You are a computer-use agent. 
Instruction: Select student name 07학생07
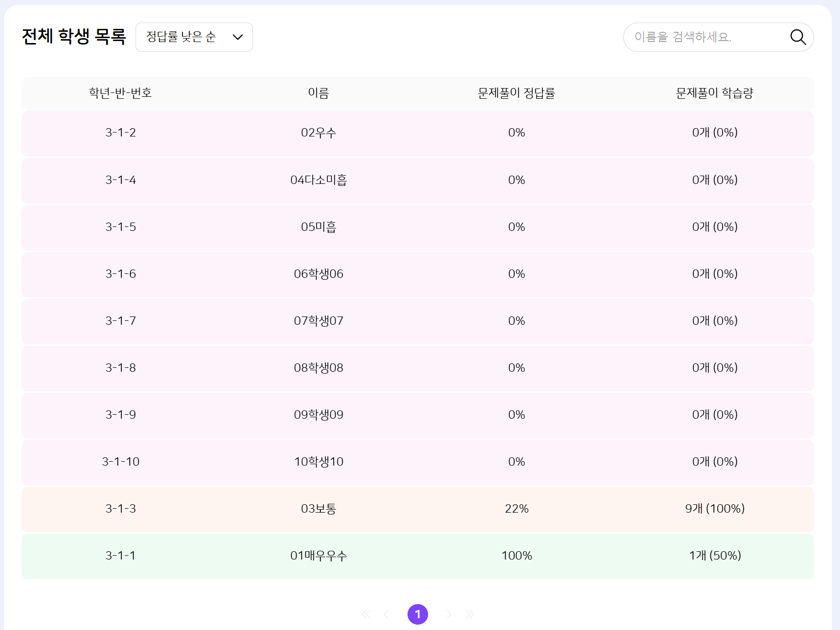click(x=318, y=321)
